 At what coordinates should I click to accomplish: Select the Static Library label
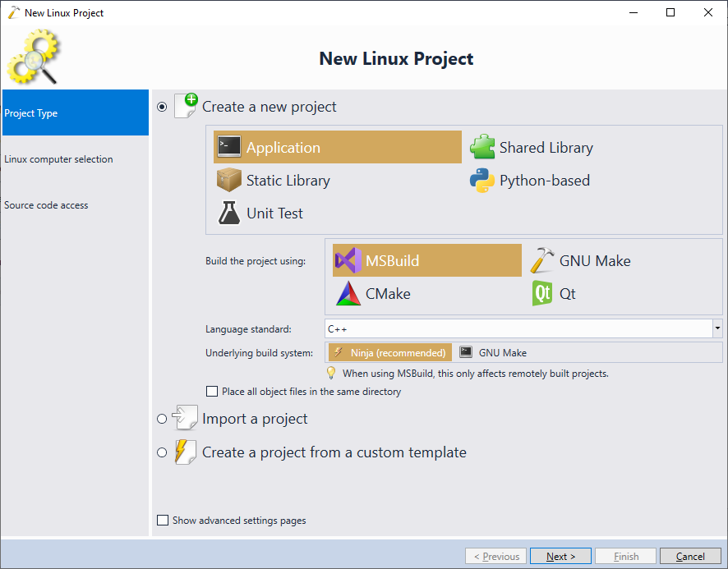288,180
